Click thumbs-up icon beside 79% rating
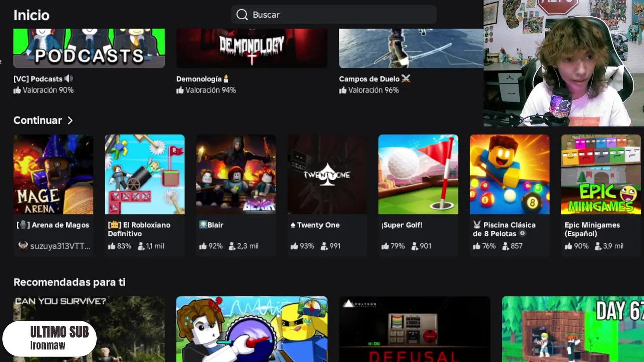 click(386, 246)
